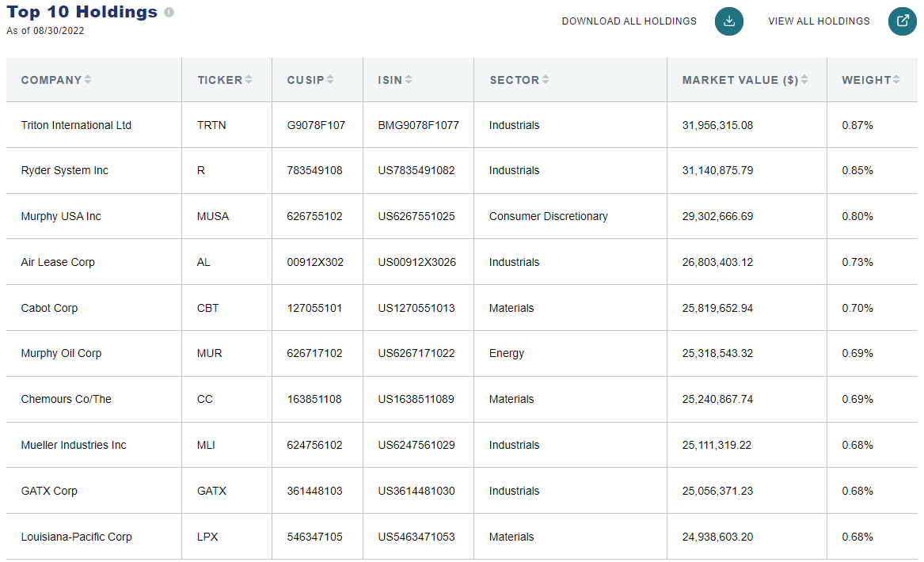Click the download all holdings icon
This screenshot has width=924, height=562.
click(x=729, y=21)
